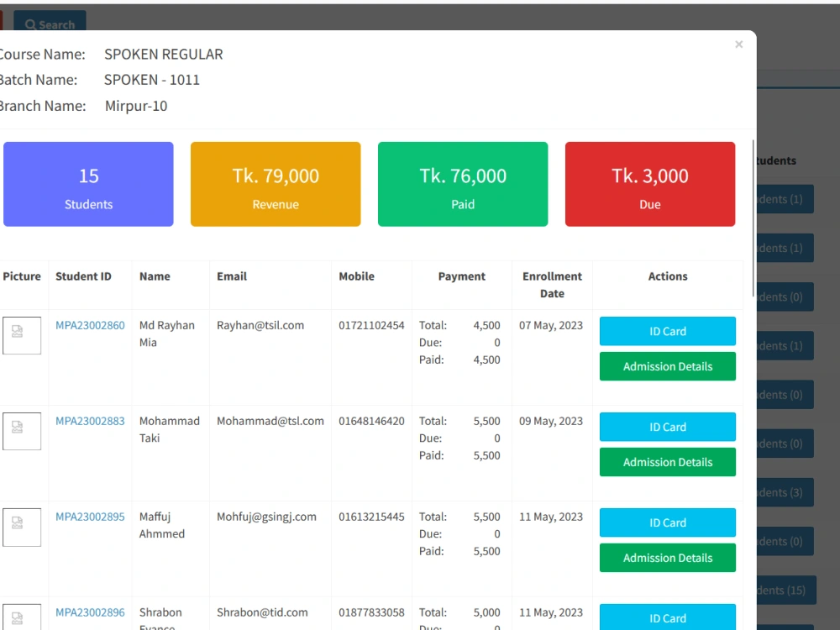Open ID Card for Md Rayhan Mia
840x630 pixels.
[x=668, y=331]
